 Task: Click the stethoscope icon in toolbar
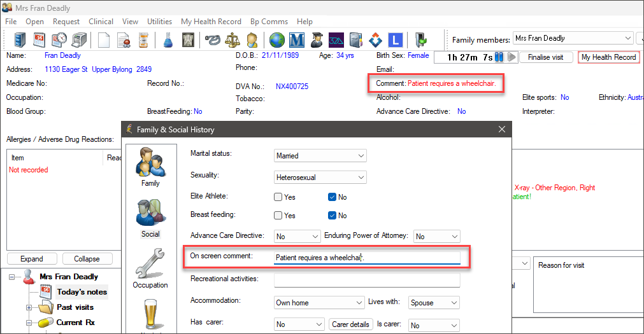click(x=213, y=40)
